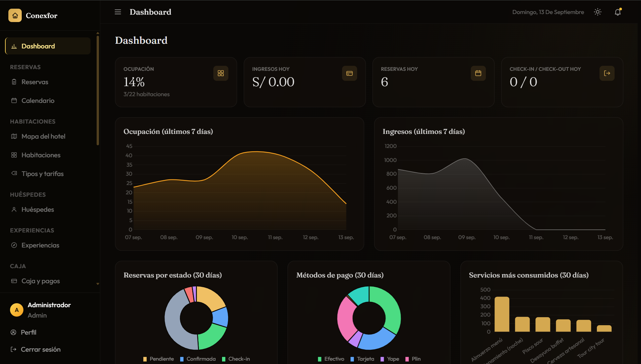Click the Experiencias compass icon

click(x=14, y=245)
